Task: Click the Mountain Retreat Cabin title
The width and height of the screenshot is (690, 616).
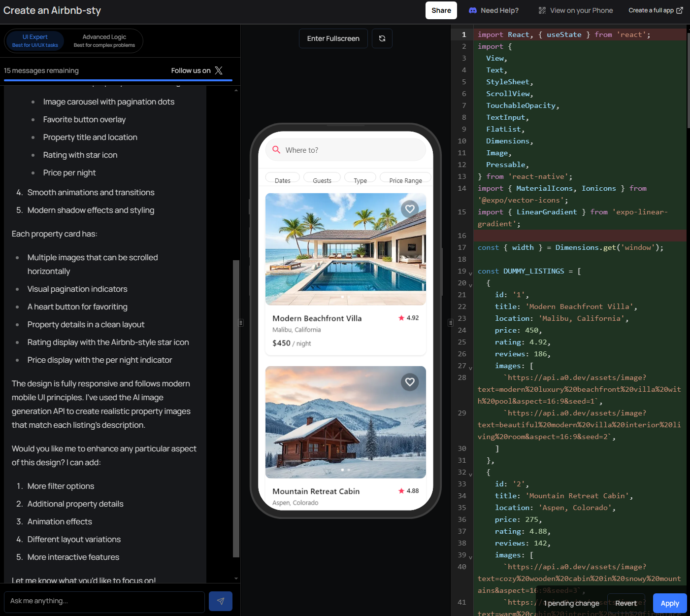Action: click(x=316, y=491)
